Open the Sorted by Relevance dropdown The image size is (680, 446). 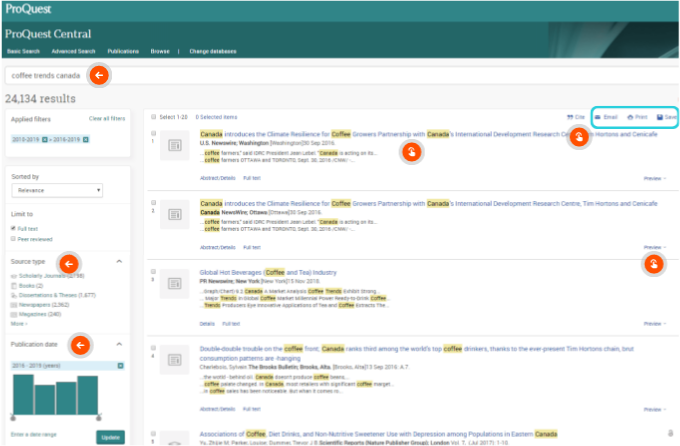coord(57,189)
